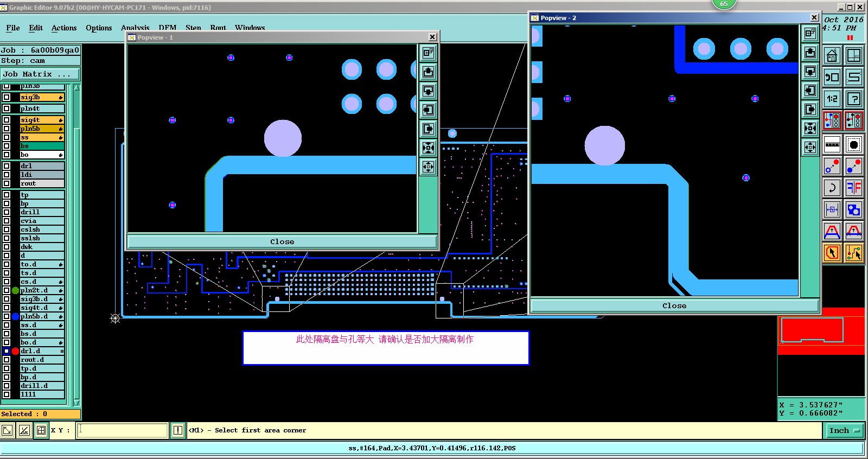Select the pln5b layer row

point(42,129)
